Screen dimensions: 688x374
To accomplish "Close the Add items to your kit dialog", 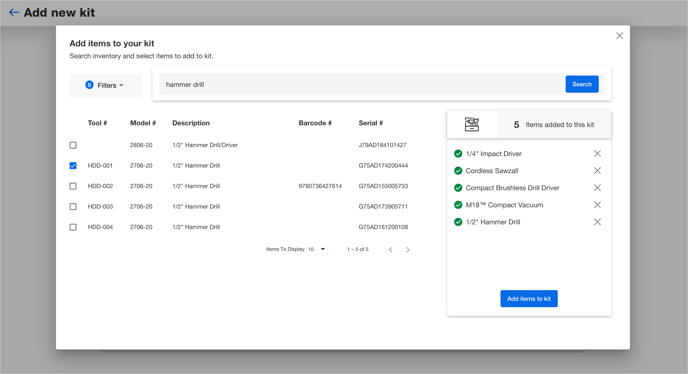I will tap(619, 36).
